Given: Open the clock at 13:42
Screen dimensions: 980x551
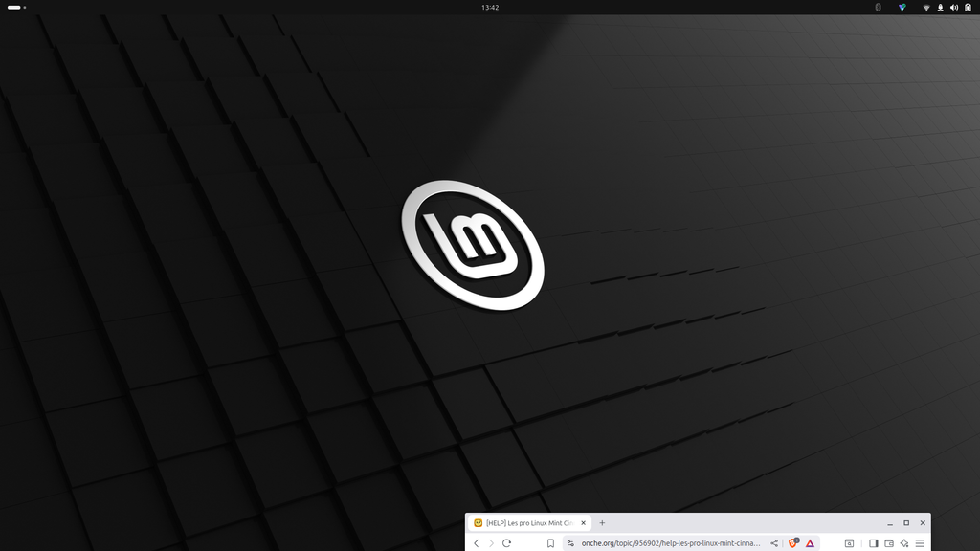Looking at the screenshot, I should tap(490, 7).
